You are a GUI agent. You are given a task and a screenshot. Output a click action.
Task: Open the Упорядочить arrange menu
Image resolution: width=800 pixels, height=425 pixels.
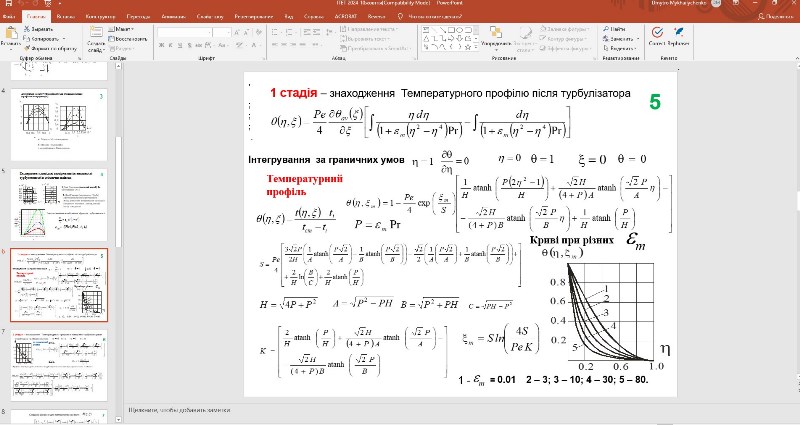pyautogui.click(x=495, y=37)
